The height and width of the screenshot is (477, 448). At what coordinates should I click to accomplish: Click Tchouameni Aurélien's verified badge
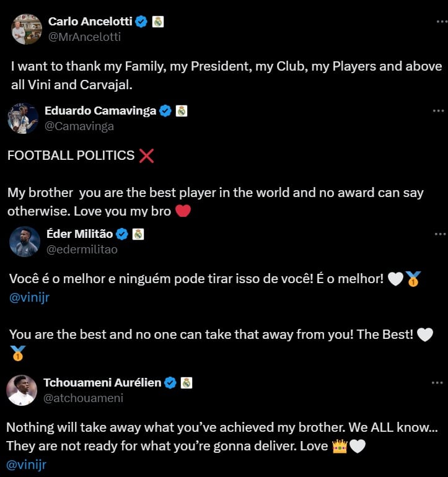(x=170, y=383)
